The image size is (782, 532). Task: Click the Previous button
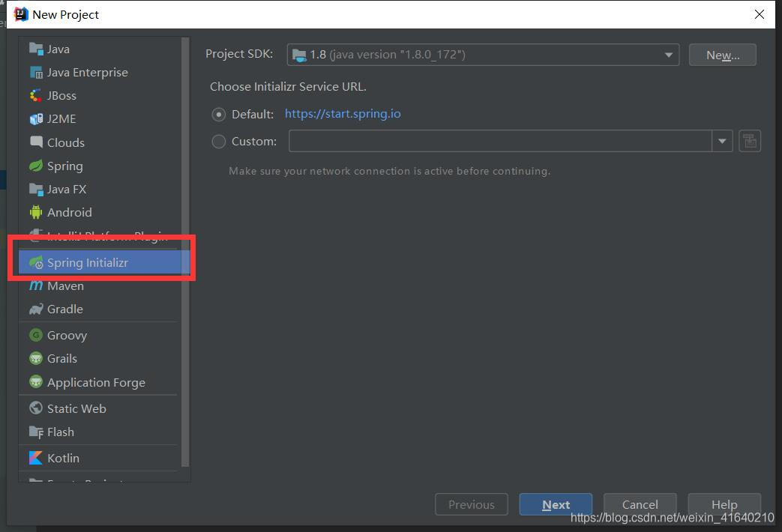(x=472, y=504)
